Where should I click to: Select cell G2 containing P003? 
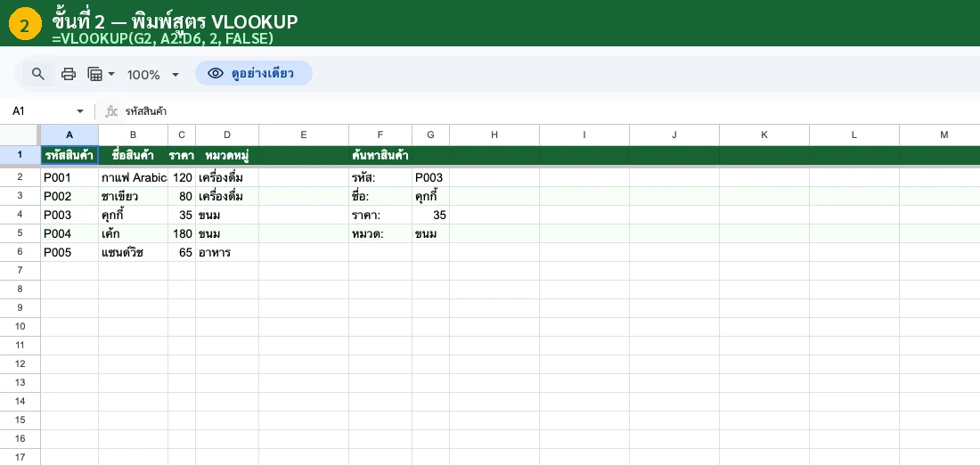pos(430,177)
